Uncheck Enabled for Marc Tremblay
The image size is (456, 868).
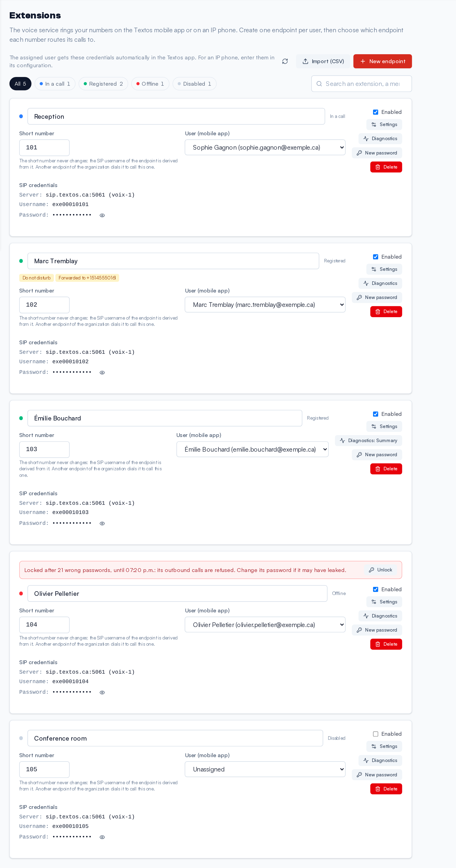(375, 257)
